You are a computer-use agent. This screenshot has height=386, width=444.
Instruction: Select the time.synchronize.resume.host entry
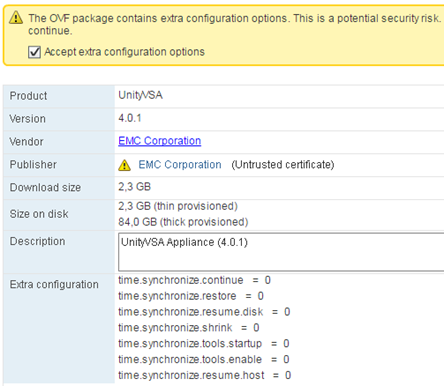pyautogui.click(x=205, y=375)
